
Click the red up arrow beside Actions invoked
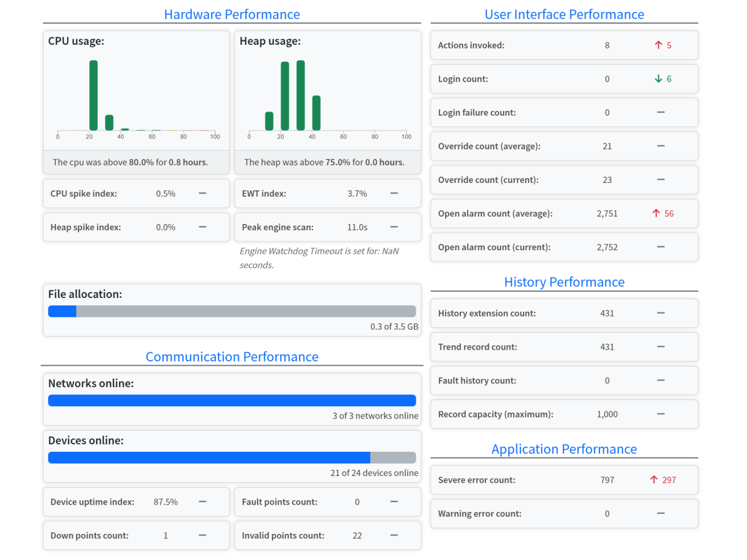tap(658, 45)
